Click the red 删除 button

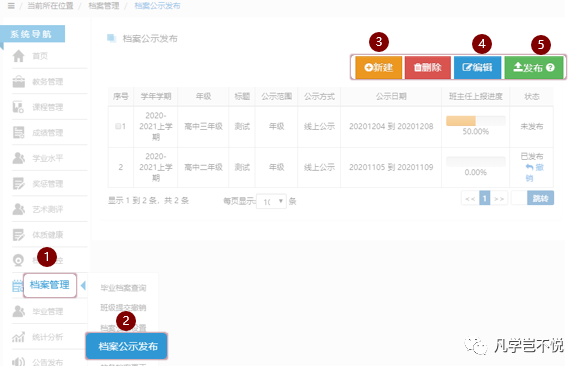pyautogui.click(x=428, y=68)
